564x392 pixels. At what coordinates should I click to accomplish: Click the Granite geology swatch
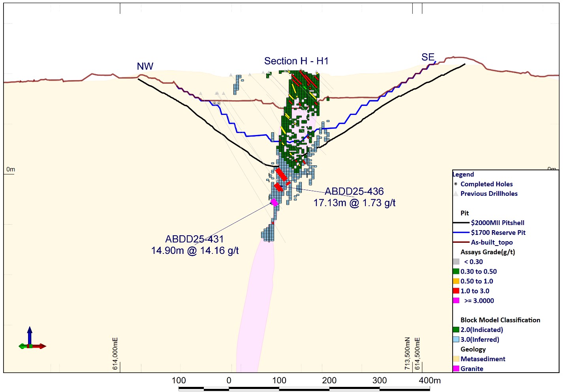pos(456,369)
